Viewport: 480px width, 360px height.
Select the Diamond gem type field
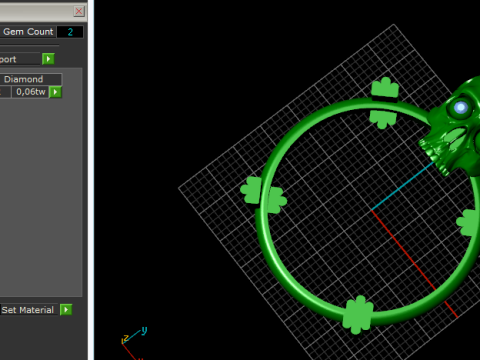coord(31,79)
